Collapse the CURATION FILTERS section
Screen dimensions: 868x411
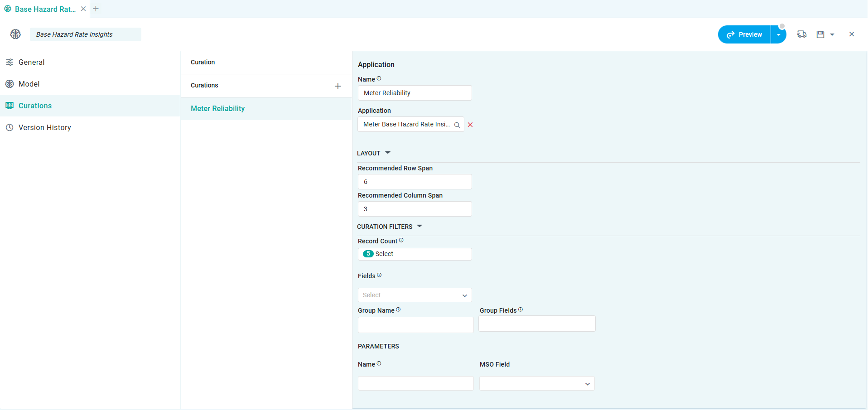[x=419, y=226]
